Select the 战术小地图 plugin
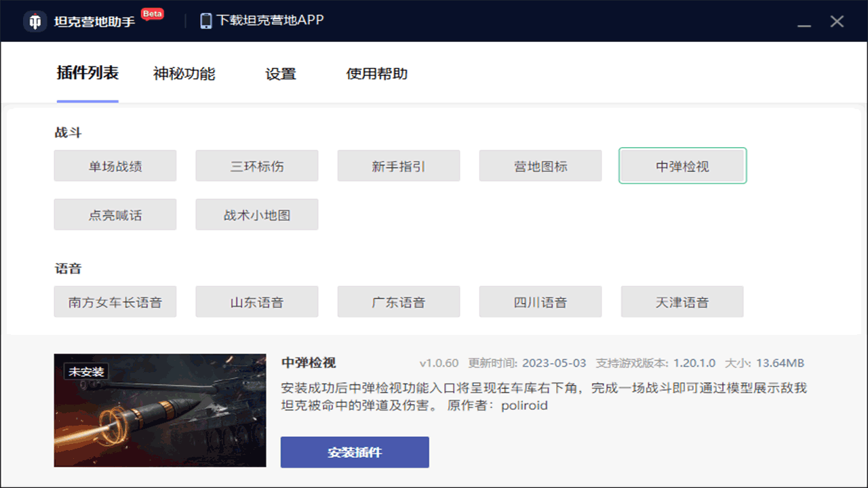The image size is (868, 488). [257, 215]
